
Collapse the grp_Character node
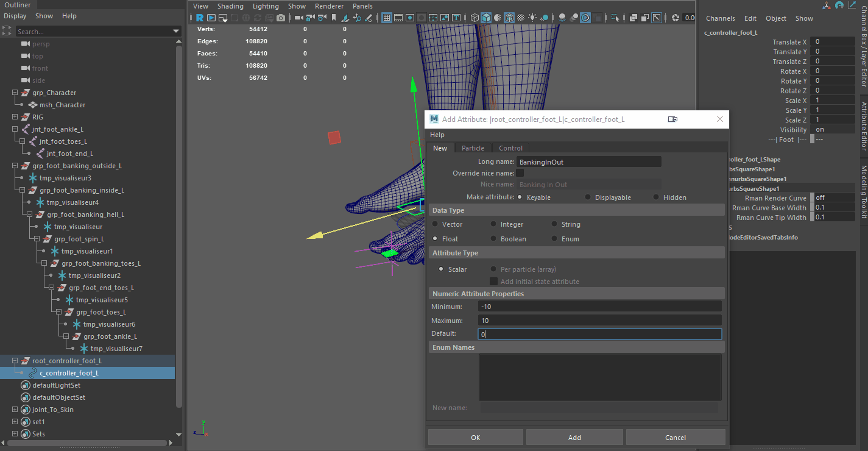click(x=15, y=93)
